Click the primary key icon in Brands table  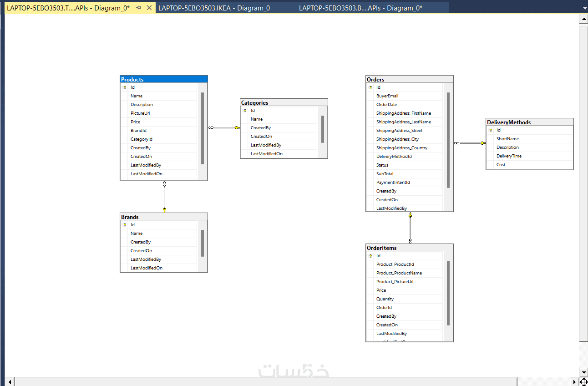point(125,225)
